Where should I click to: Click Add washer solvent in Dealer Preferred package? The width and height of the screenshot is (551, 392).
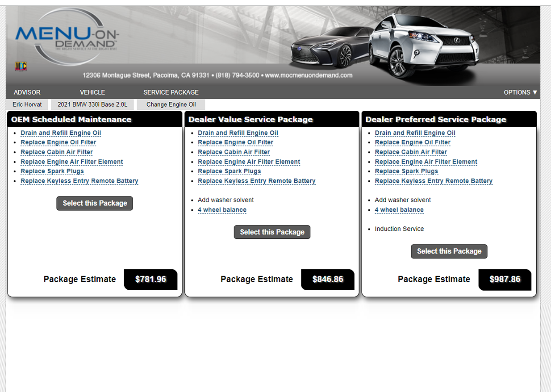coord(403,200)
